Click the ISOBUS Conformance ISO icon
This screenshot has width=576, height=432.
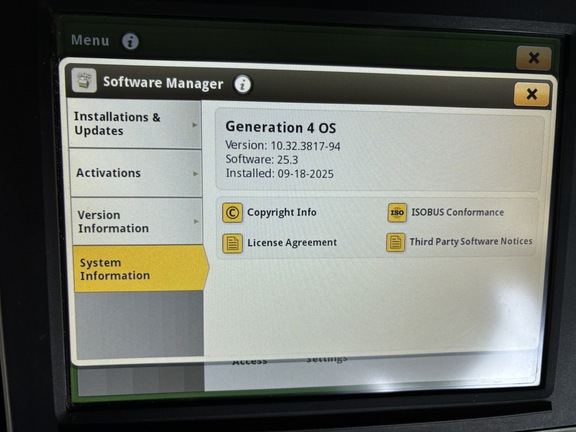coord(397,213)
